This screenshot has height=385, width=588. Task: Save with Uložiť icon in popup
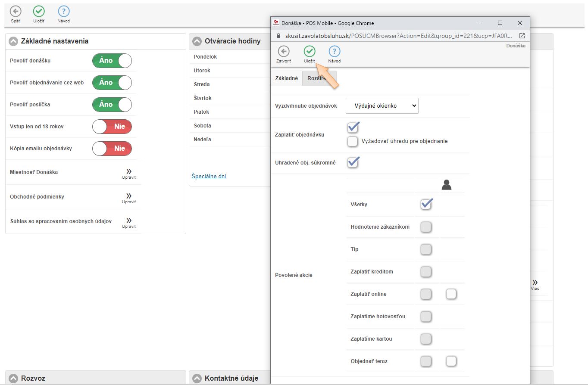[310, 52]
